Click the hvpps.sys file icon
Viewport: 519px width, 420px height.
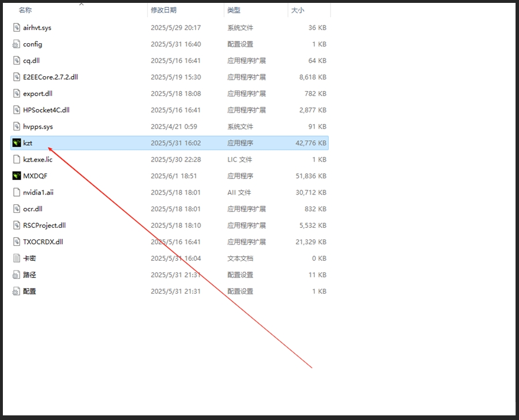(17, 126)
